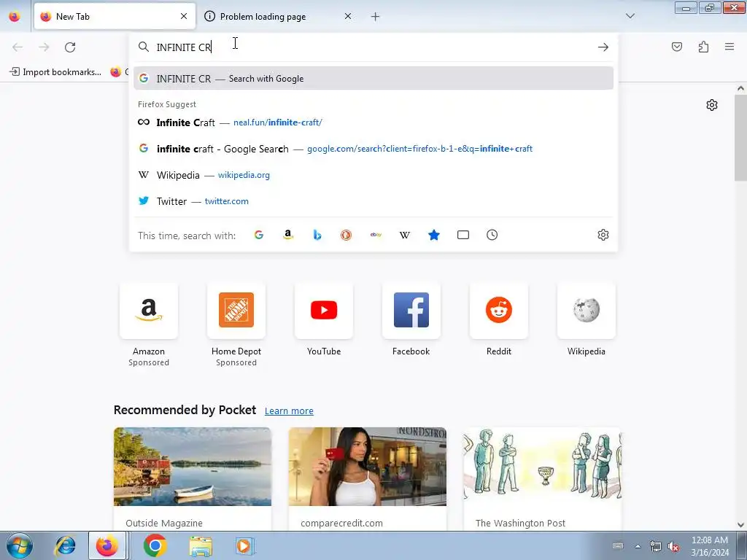
Task: Show hidden tray icons arrow
Action: click(x=638, y=546)
